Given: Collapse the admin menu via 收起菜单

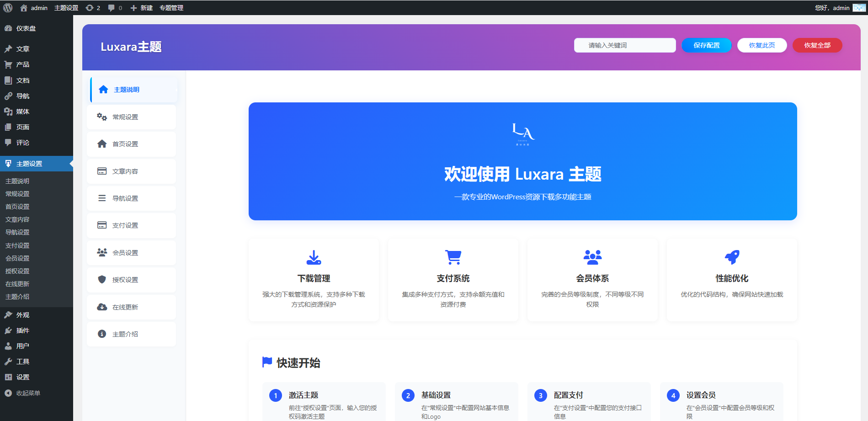Looking at the screenshot, I should click(27, 393).
